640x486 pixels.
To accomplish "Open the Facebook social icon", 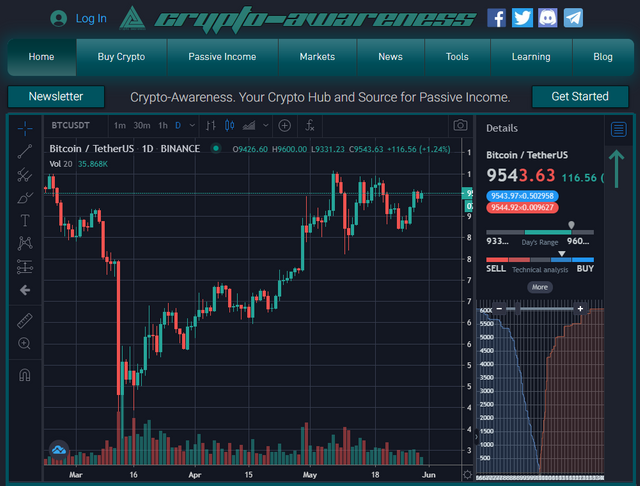I will pos(497,18).
